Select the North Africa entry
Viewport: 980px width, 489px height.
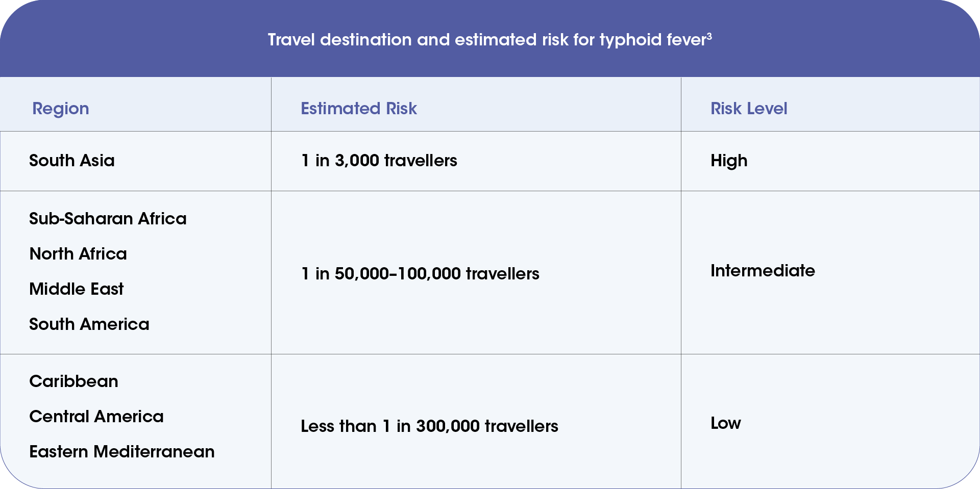click(x=78, y=254)
